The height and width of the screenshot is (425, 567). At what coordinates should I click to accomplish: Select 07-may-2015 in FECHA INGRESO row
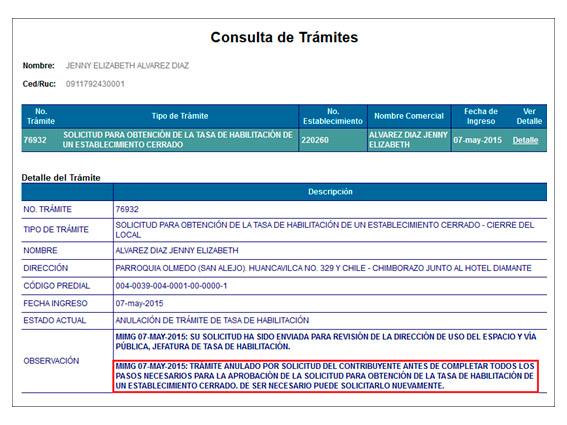(x=139, y=303)
